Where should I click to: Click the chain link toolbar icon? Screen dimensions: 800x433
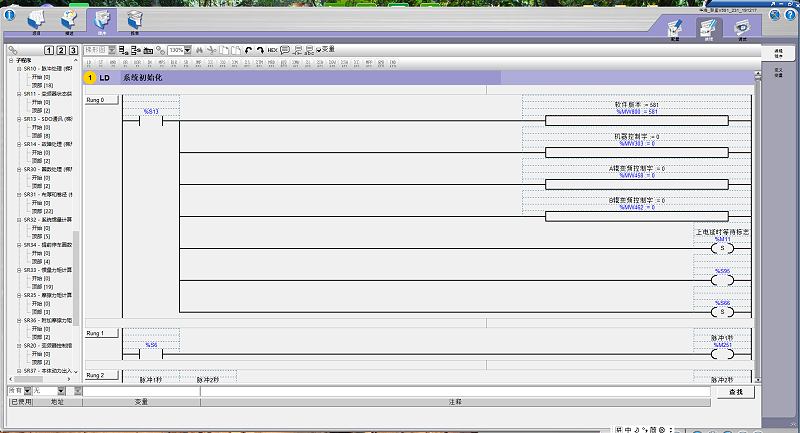tap(161, 50)
